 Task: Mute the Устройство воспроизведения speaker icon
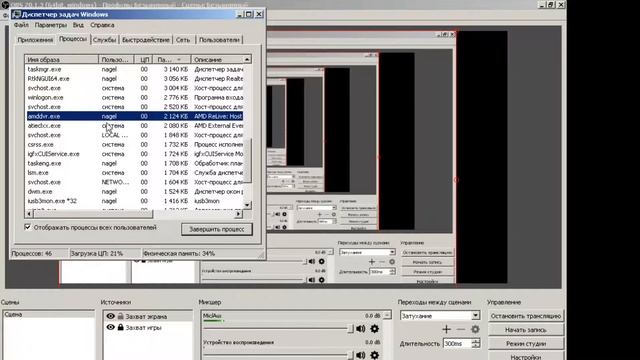(360, 355)
